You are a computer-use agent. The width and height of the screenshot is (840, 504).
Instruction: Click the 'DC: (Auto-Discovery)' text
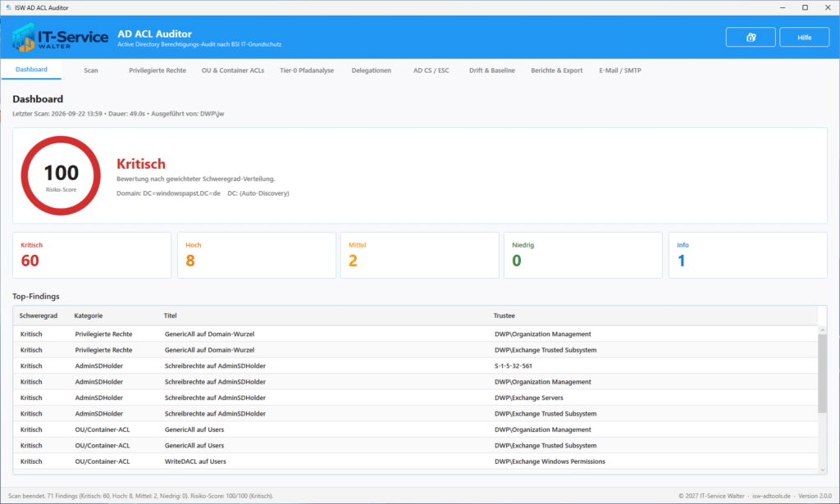coord(258,193)
